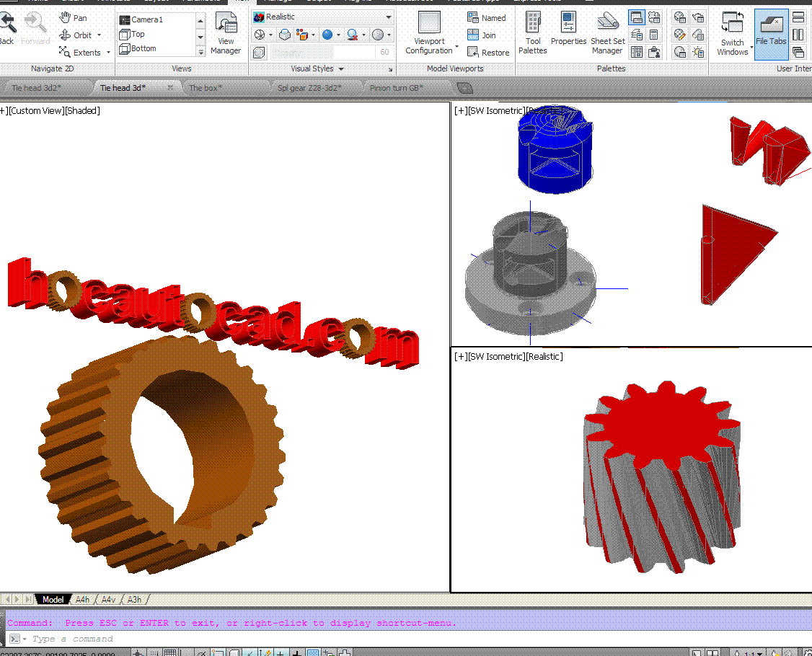Join two model viewports
This screenshot has height=656, width=812.
pyautogui.click(x=482, y=35)
